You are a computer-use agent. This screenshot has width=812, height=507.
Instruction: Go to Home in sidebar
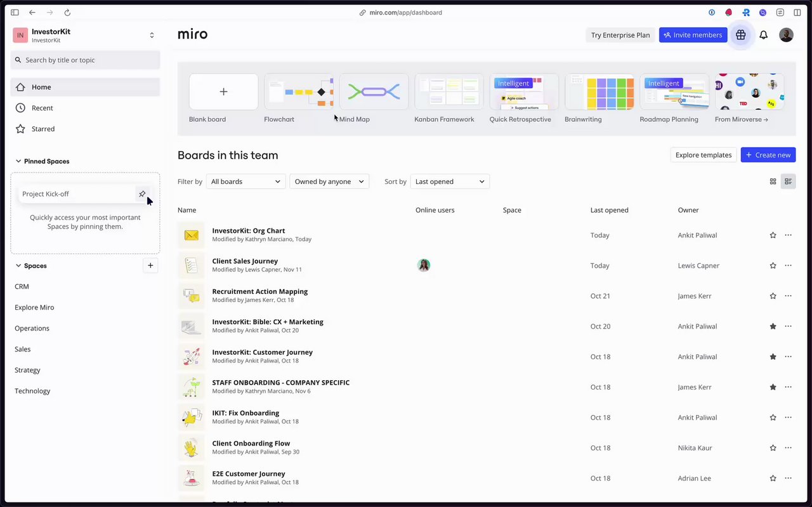[x=85, y=87]
